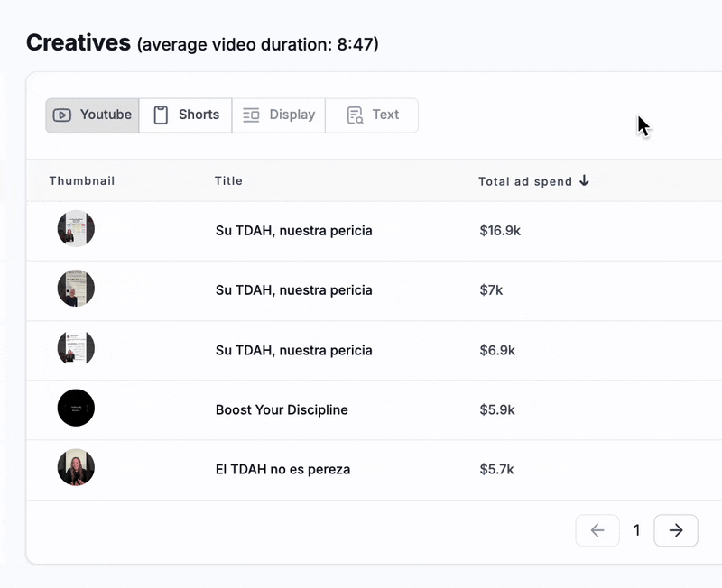Open the Boost Your Discipline title
The width and height of the screenshot is (722, 588).
[282, 409]
